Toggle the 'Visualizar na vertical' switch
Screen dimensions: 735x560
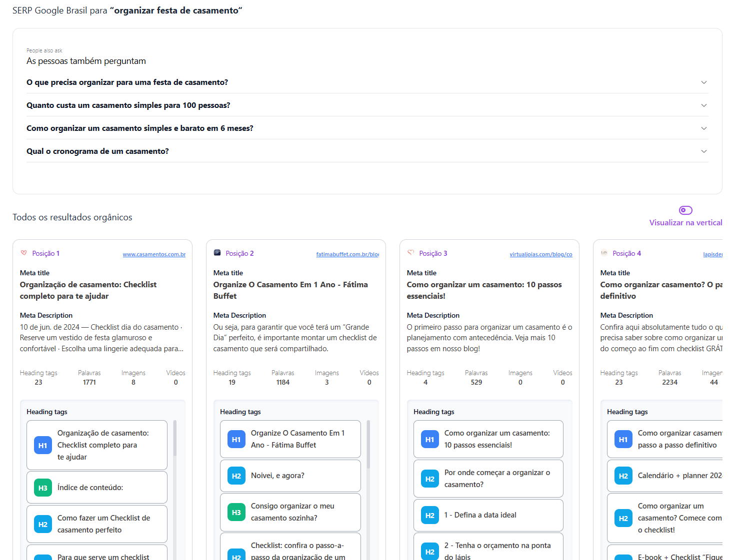coord(685,210)
